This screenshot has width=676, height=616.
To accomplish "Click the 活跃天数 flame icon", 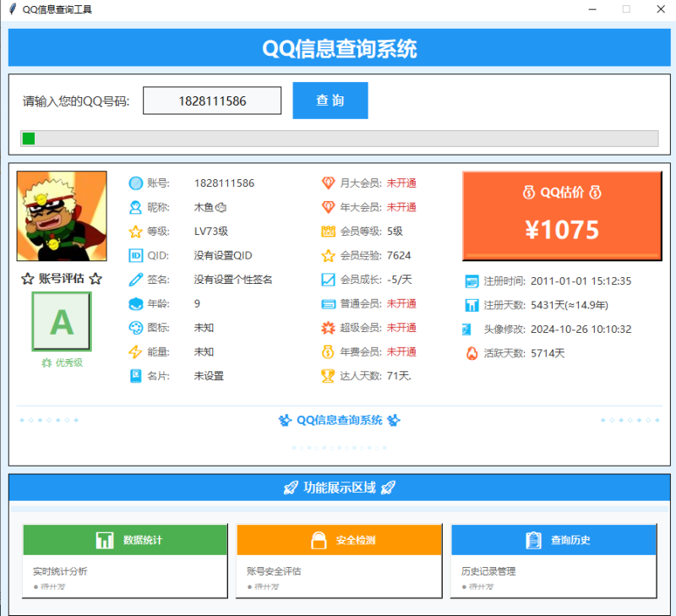I will coord(471,353).
